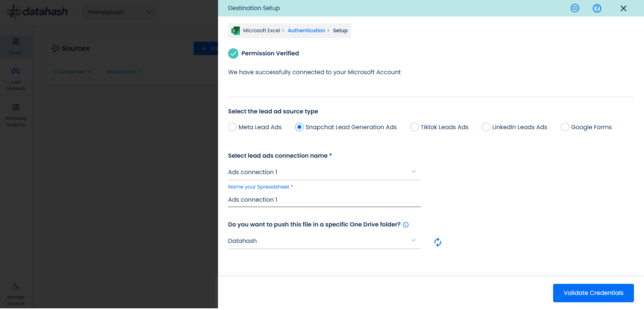Click the Destination Setup title text
This screenshot has height=310, width=644.
click(254, 8)
